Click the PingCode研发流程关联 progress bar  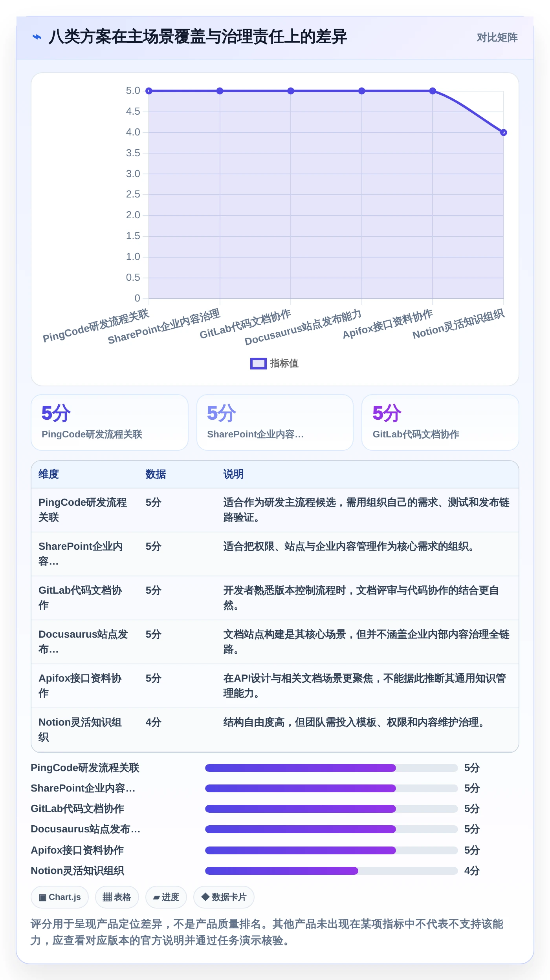pyautogui.click(x=331, y=768)
